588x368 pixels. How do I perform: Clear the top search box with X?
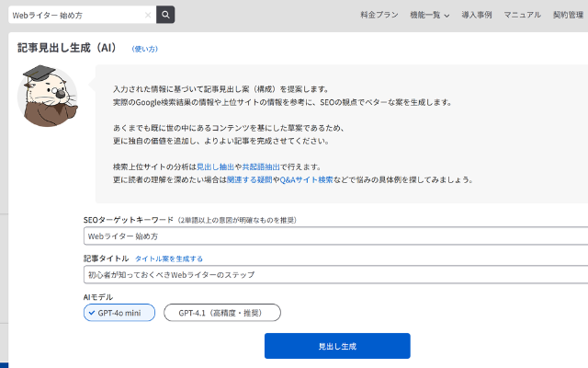point(148,15)
